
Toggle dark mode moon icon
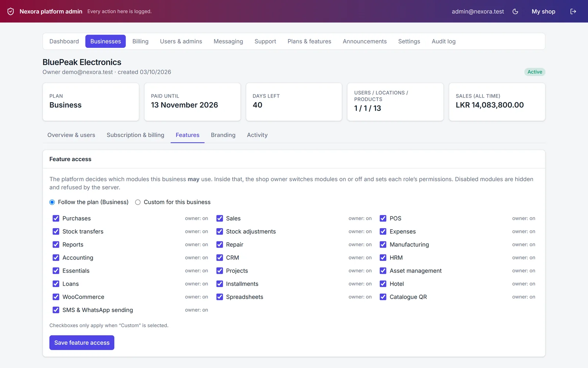coord(515,11)
